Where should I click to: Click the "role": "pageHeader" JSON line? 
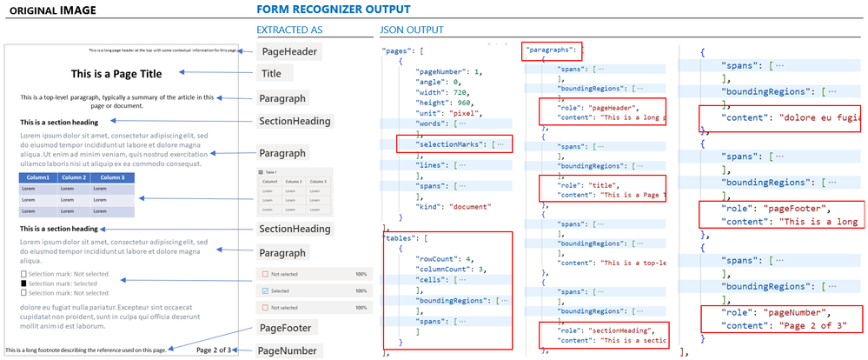599,108
